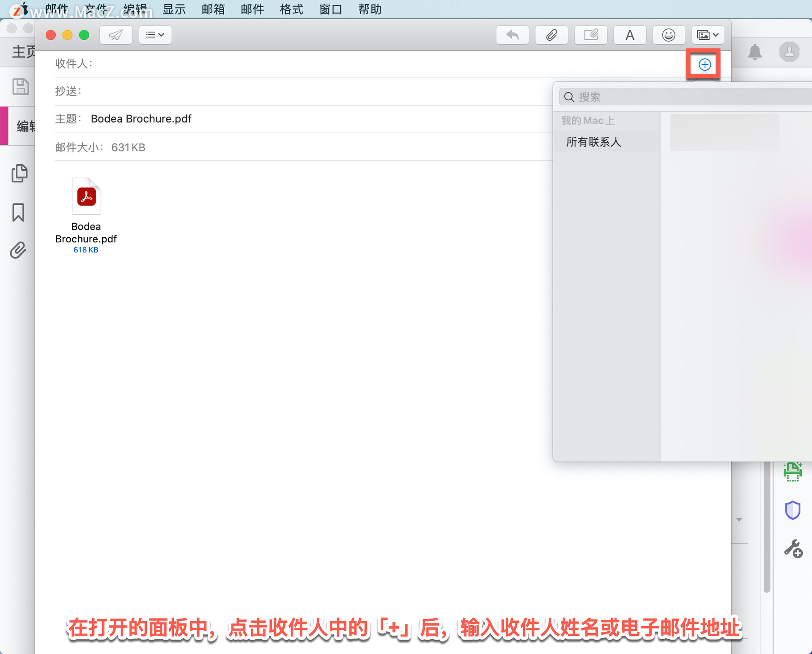Add a contact with the plus button
The height and width of the screenshot is (654, 812).
[704, 64]
